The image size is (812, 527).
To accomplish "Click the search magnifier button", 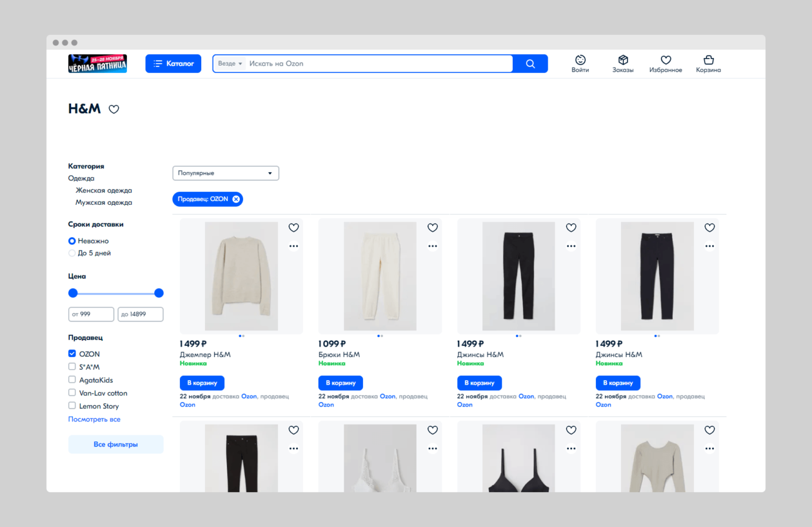I will click(x=530, y=63).
